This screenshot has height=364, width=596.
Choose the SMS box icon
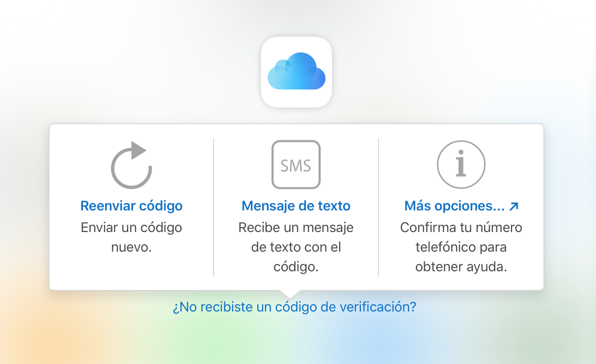click(296, 165)
